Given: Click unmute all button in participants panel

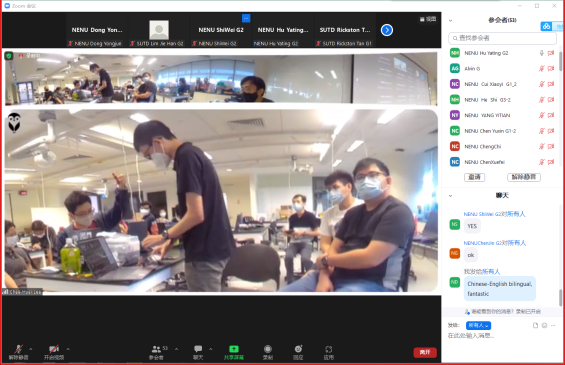Looking at the screenshot, I should 524,177.
